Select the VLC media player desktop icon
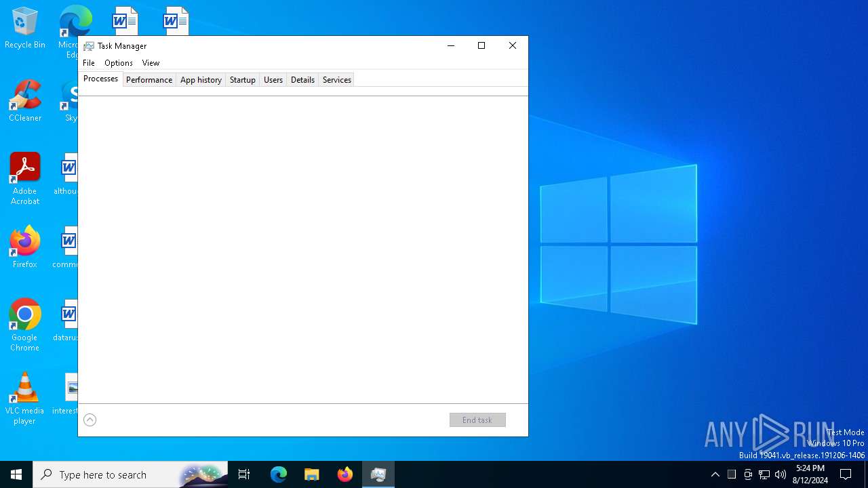Viewport: 868px width, 488px height. point(25,399)
